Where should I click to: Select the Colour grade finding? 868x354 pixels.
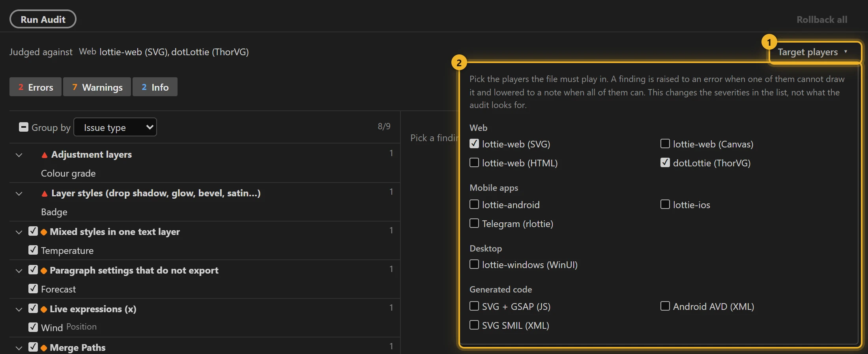tap(68, 173)
